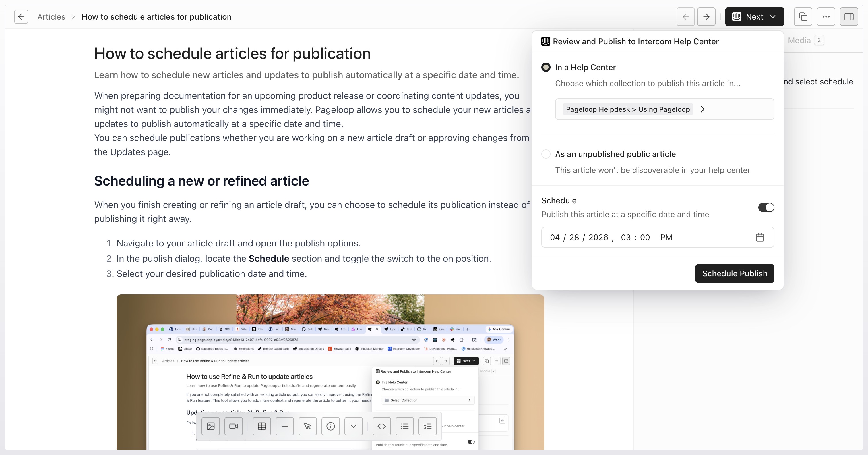Open the 'Pageloop Helpdesk > Using Pageloop' collection picker
This screenshot has height=455, width=868.
(x=664, y=109)
